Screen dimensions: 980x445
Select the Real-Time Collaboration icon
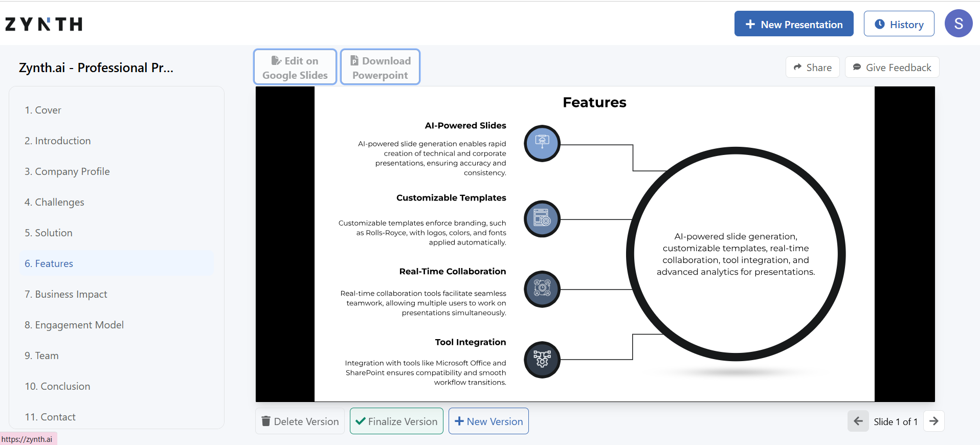542,289
